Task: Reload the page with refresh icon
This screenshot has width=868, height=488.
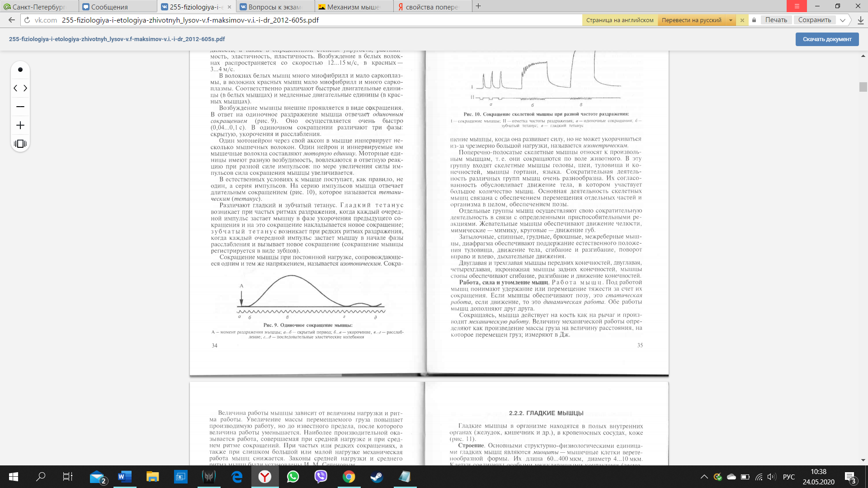Action: pyautogui.click(x=27, y=20)
